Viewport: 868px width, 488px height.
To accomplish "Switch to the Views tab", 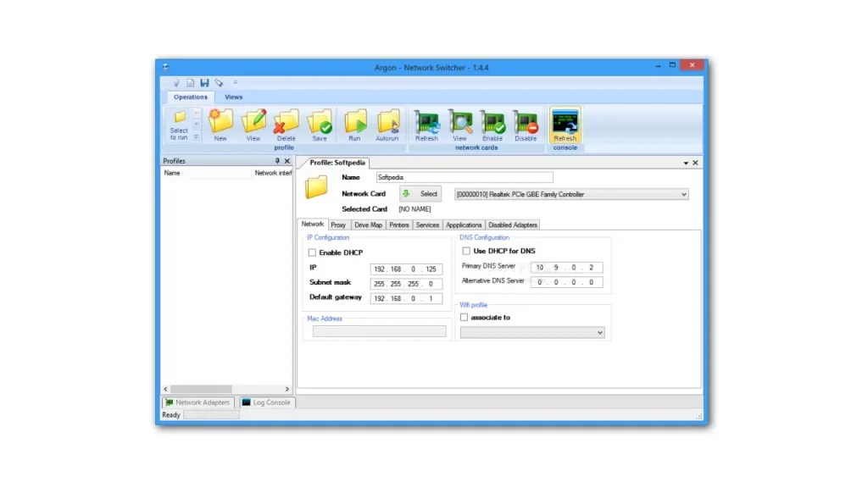I will [233, 97].
